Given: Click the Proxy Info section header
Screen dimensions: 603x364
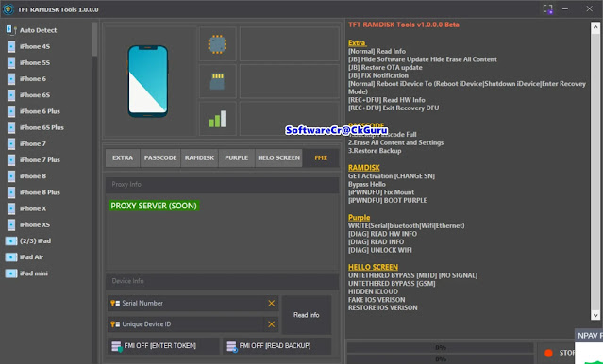Looking at the screenshot, I should (223, 185).
